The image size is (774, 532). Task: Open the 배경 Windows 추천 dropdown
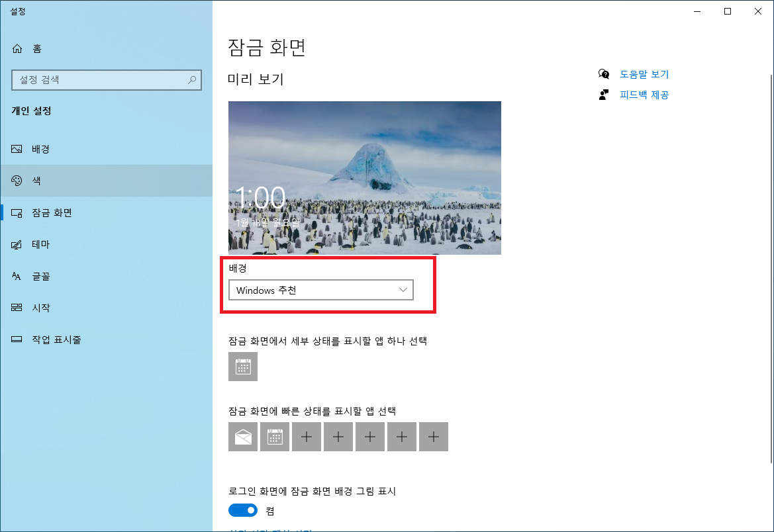point(321,290)
